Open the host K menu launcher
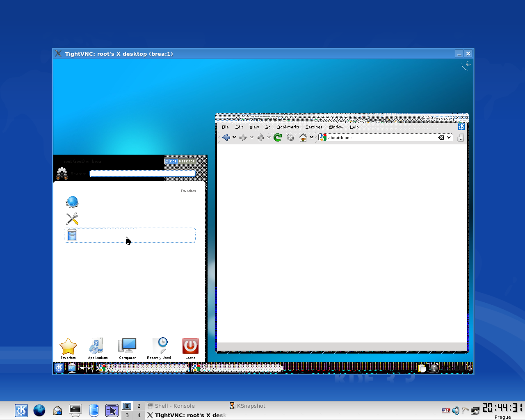The width and height of the screenshot is (525, 420). point(21,410)
